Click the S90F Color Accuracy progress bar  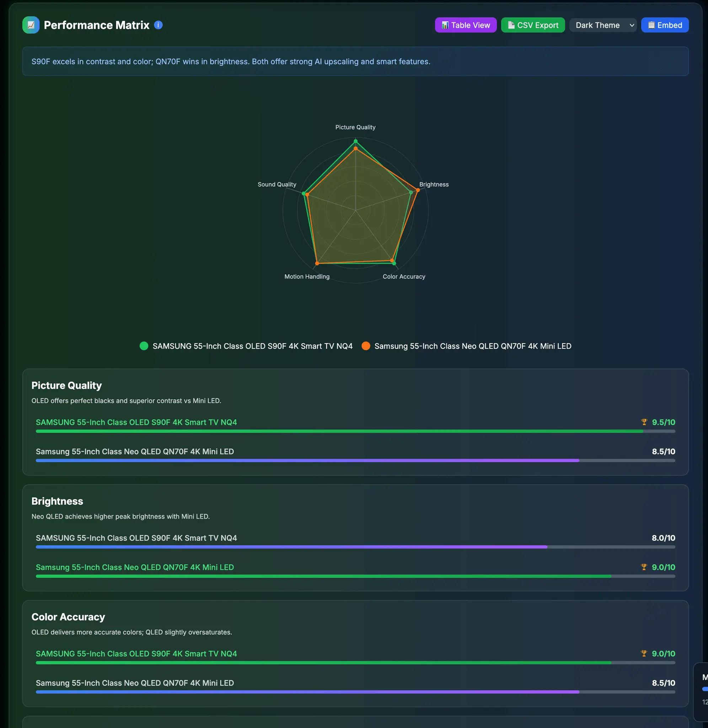pos(355,663)
